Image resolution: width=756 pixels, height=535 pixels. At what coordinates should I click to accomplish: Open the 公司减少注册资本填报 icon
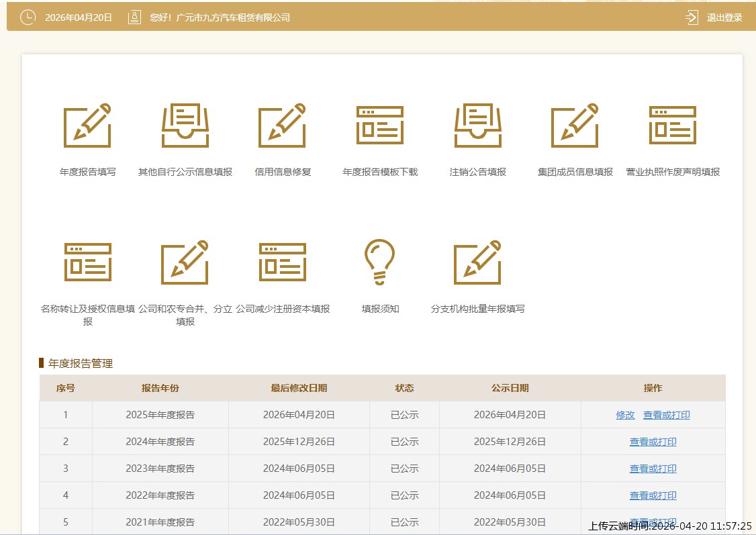coord(283,262)
